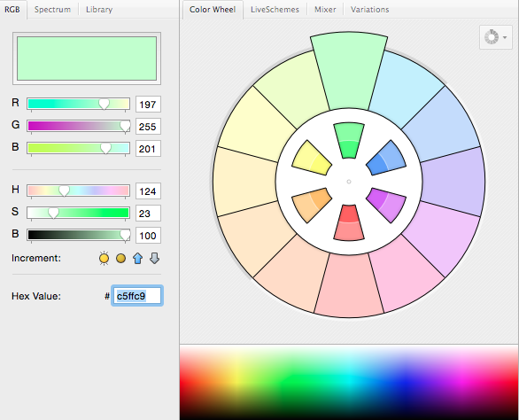The height and width of the screenshot is (420, 519).
Task: Select the red inner wheel segment
Action: (349, 222)
